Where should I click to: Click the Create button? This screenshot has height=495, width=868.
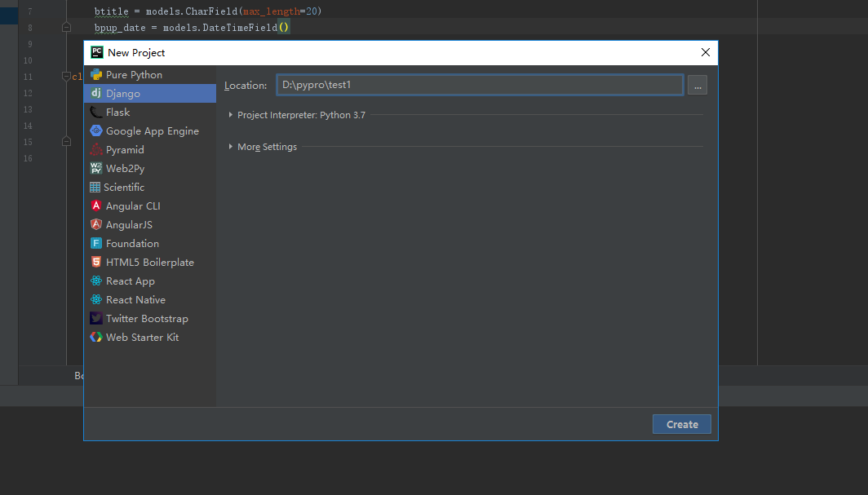coord(681,424)
